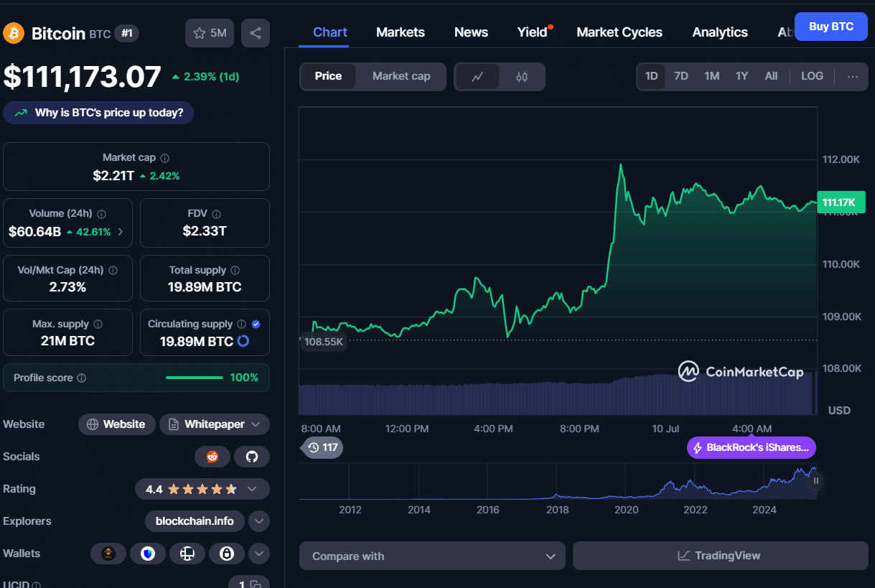875x588 pixels.
Task: Add Bitcoin to watchlist star button
Action: tap(210, 33)
